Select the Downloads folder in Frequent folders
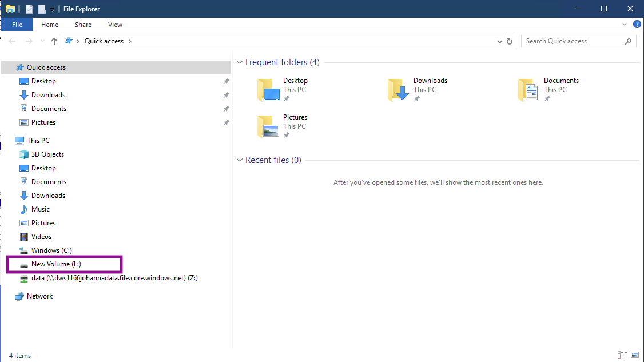 coord(418,90)
